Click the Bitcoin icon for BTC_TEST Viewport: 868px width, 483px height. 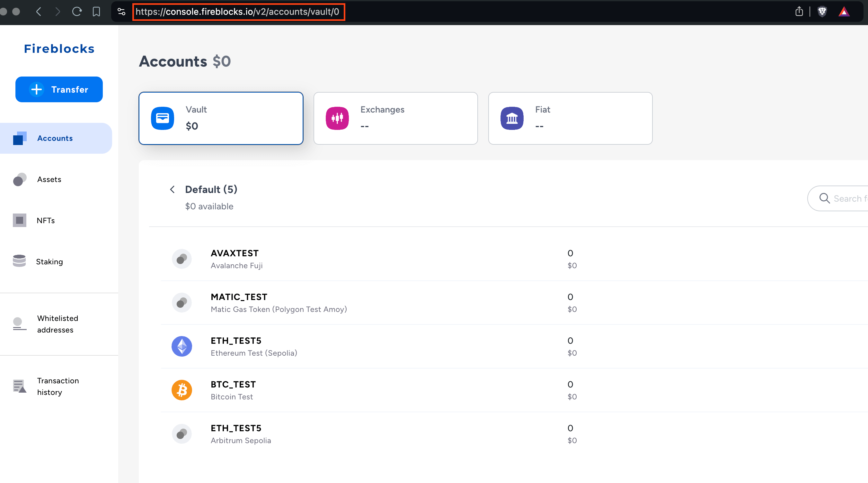[x=182, y=390]
